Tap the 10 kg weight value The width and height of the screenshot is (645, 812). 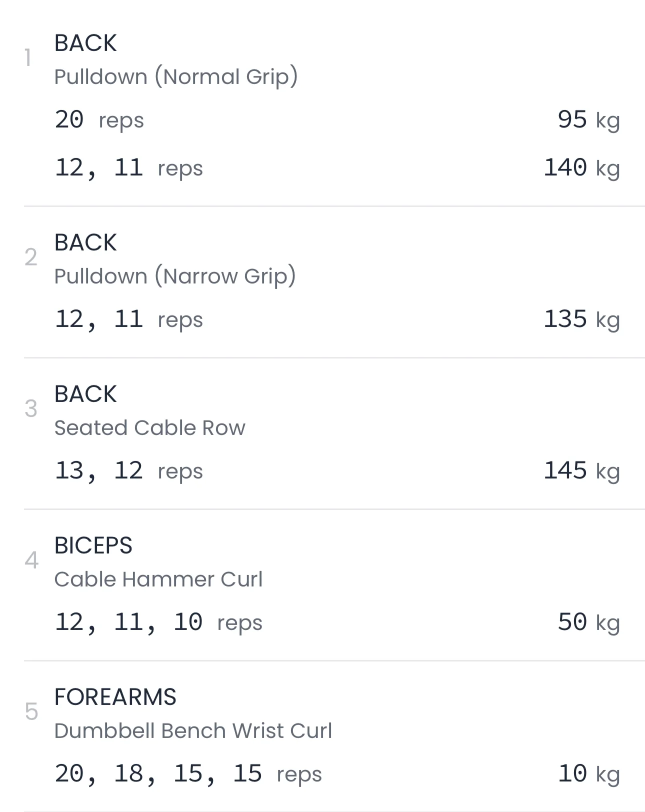(x=588, y=774)
